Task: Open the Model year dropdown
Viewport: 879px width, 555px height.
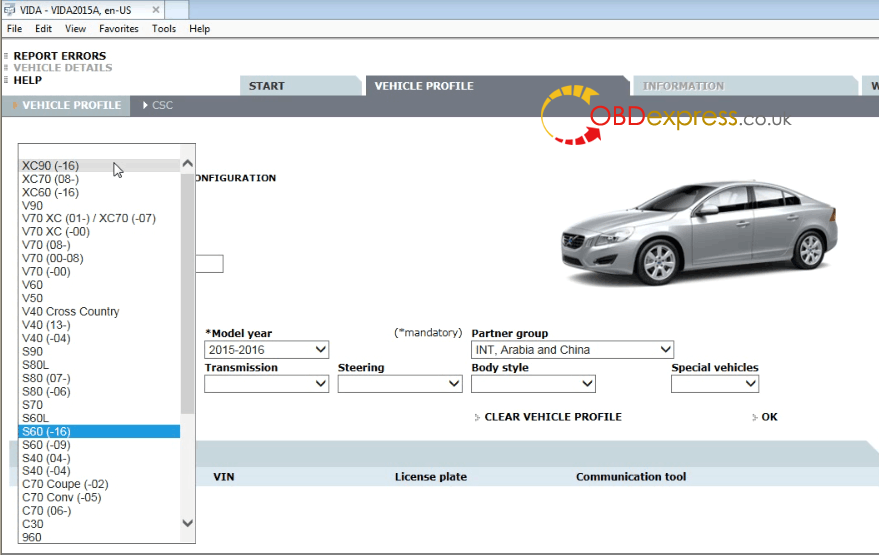Action: [x=266, y=350]
